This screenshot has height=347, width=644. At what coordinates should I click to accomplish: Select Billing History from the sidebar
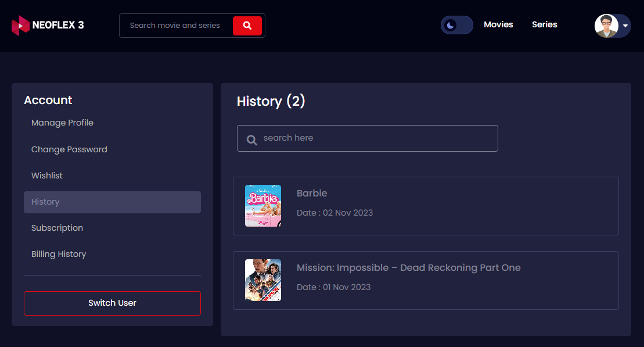tap(59, 254)
